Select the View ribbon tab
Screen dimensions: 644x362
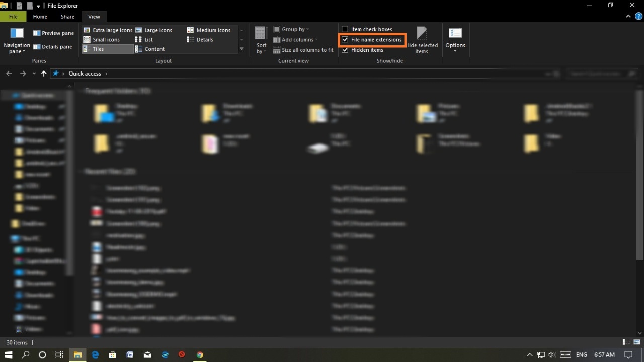[94, 17]
